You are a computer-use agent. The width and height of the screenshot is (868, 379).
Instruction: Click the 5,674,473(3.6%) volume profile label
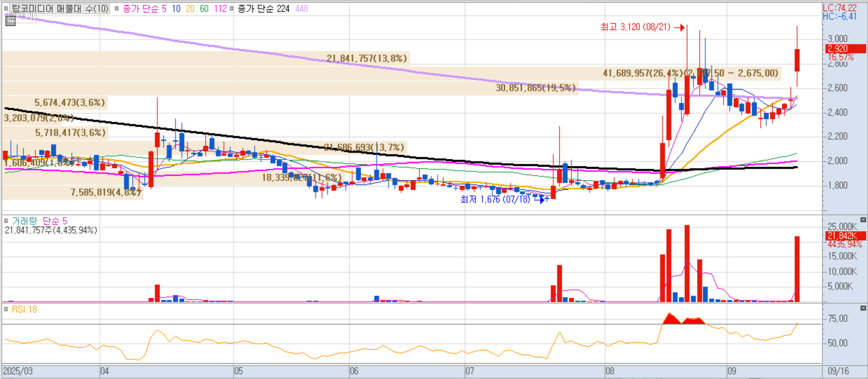(x=70, y=102)
